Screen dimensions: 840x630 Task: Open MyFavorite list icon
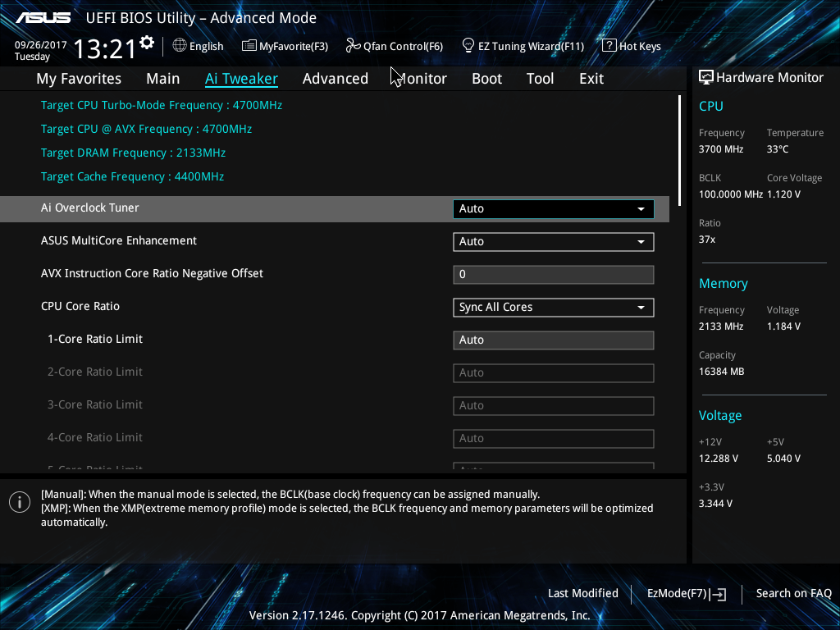[249, 46]
